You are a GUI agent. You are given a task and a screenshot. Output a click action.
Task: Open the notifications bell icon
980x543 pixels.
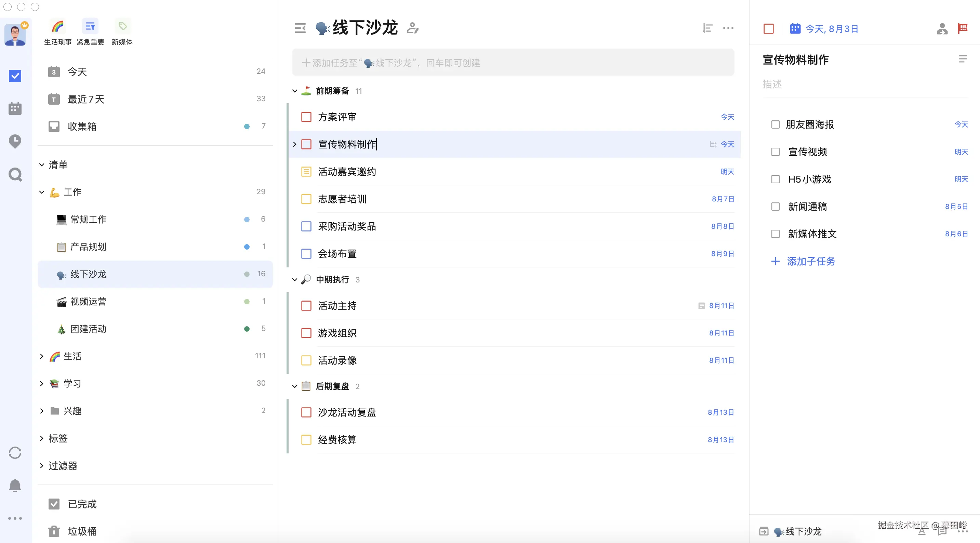coord(15,485)
